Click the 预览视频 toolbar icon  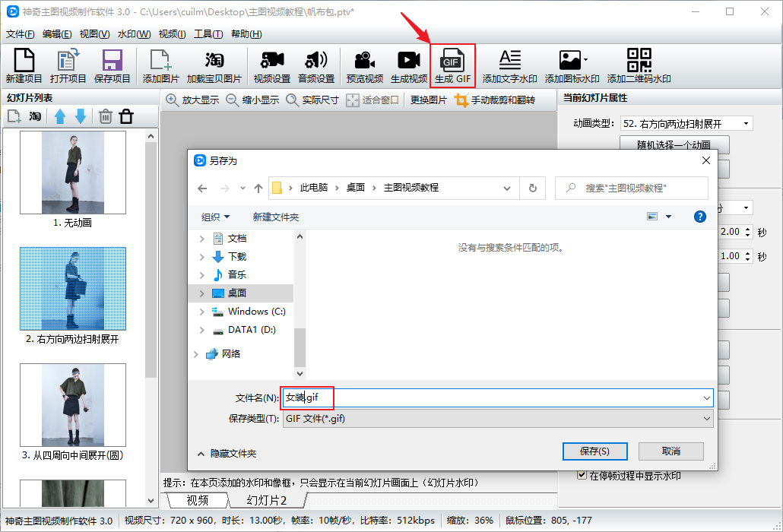coord(365,65)
